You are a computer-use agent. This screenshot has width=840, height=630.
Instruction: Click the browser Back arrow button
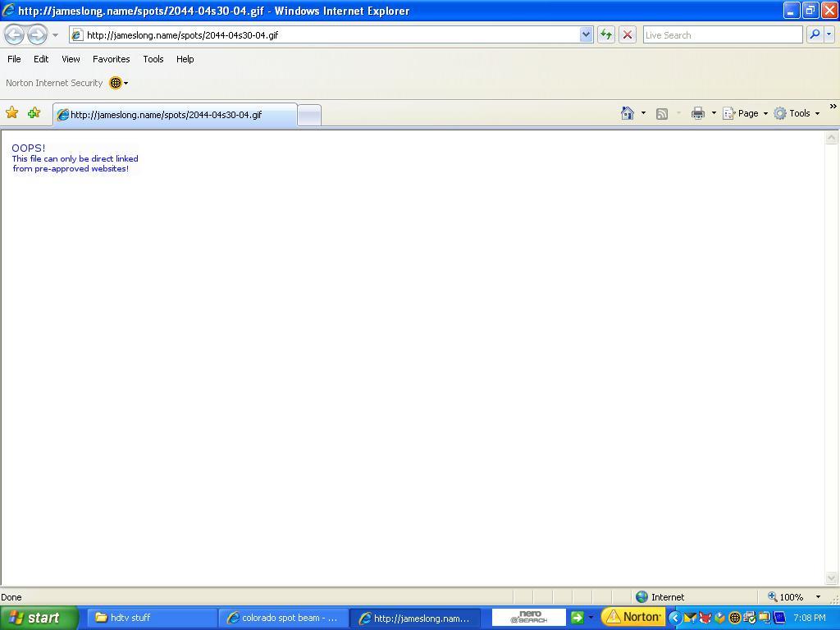(15, 35)
